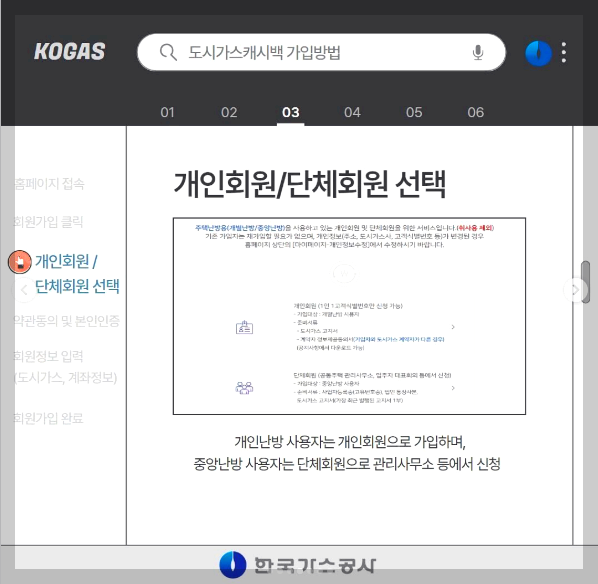
Task: Go to next slide with right arrow
Action: pyautogui.click(x=575, y=290)
